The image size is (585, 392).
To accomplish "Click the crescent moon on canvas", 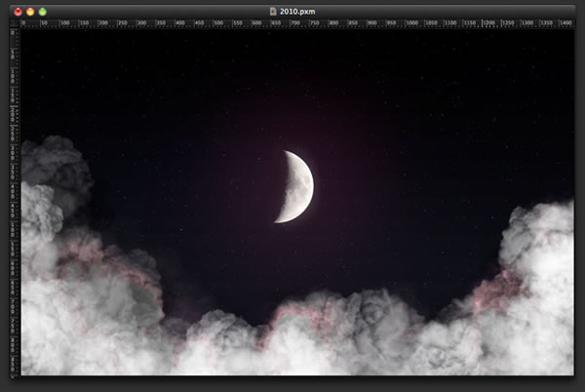I will click(294, 187).
